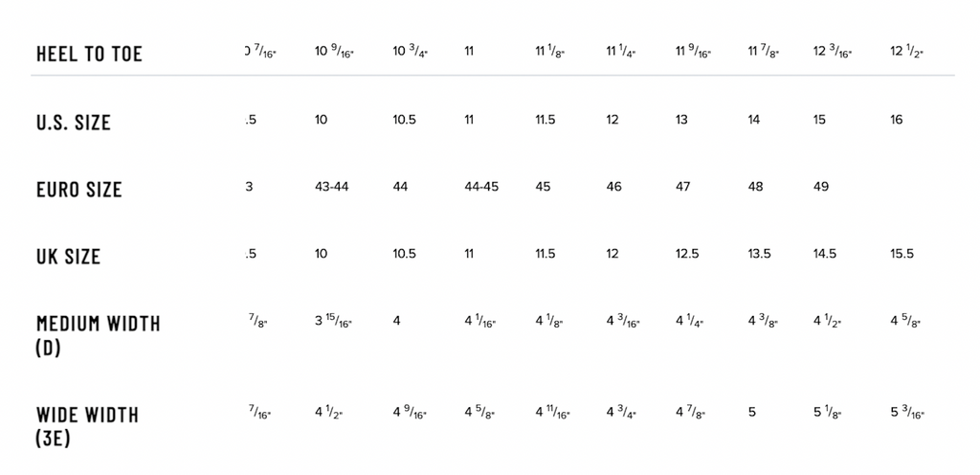Click the MEDIUM WIDTH (D) row label
The height and width of the screenshot is (475, 980).
99,335
